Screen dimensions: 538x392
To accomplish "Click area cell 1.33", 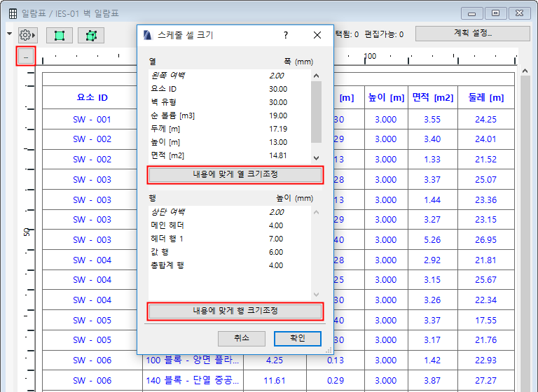I will (433, 160).
